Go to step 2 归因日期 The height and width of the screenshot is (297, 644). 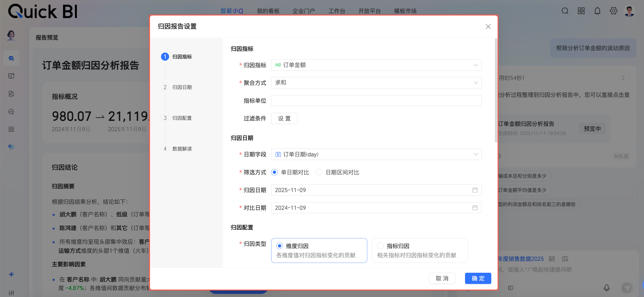pyautogui.click(x=181, y=87)
